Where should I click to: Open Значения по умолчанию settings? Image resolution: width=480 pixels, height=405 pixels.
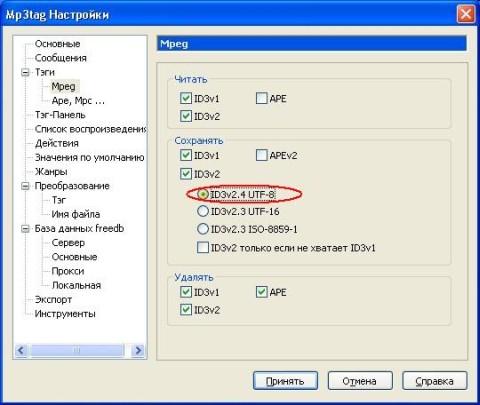pyautogui.click(x=90, y=157)
